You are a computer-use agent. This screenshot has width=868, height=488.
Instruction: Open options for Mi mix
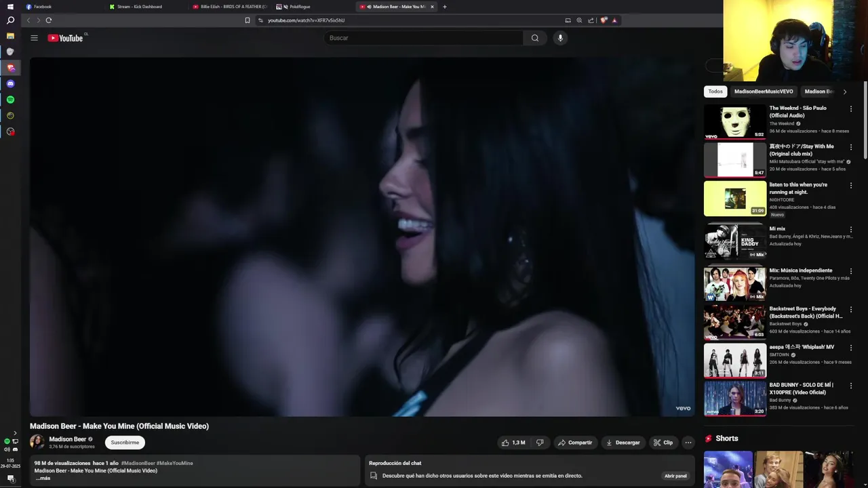click(x=850, y=230)
